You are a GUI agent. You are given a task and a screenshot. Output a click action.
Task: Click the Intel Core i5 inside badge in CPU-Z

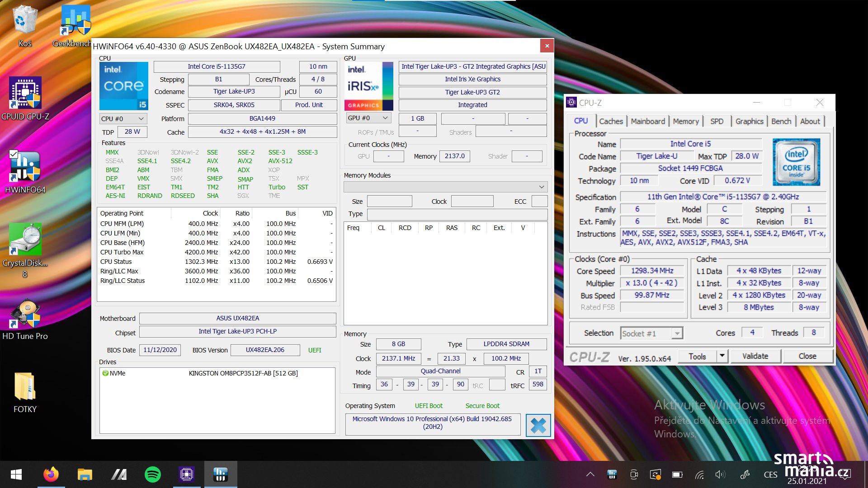(x=796, y=162)
